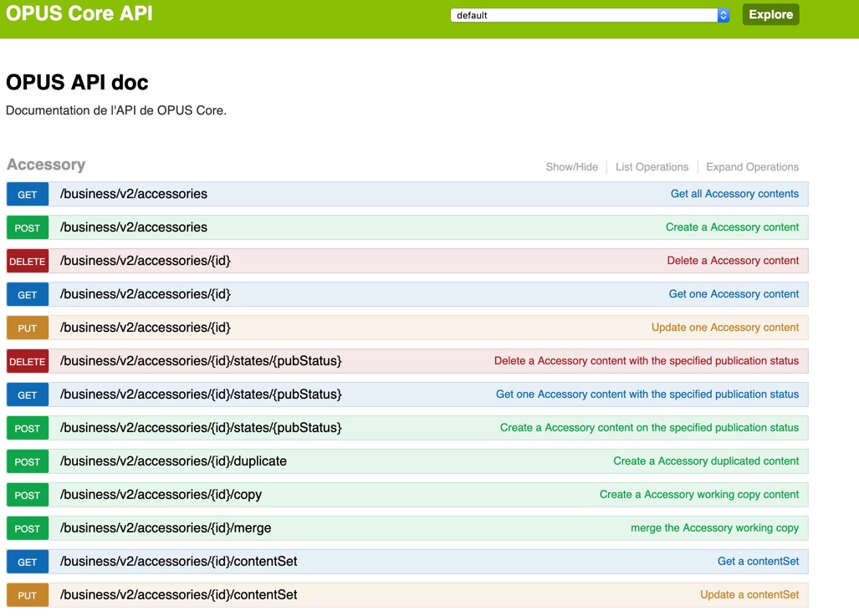The image size is (859, 616).
Task: Toggle Show/Hide for Accessory operations
Action: (x=571, y=167)
